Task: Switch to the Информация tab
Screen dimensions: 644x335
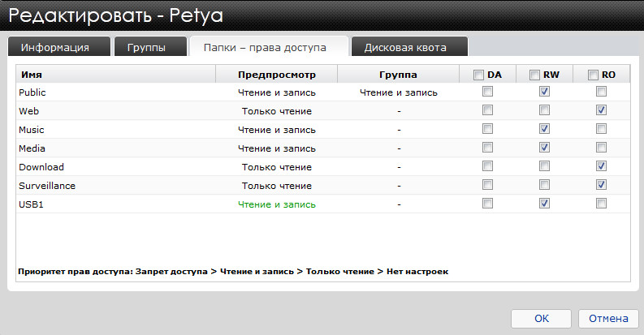Action: [x=54, y=47]
